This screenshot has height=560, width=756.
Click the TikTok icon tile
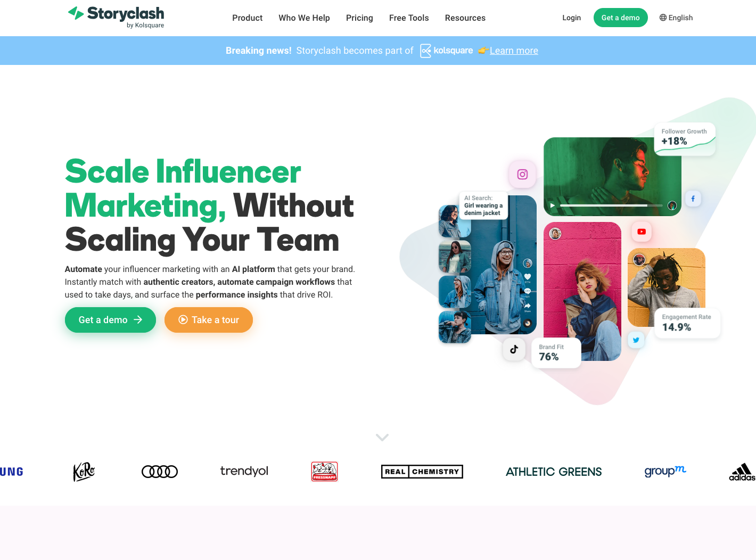pos(514,349)
